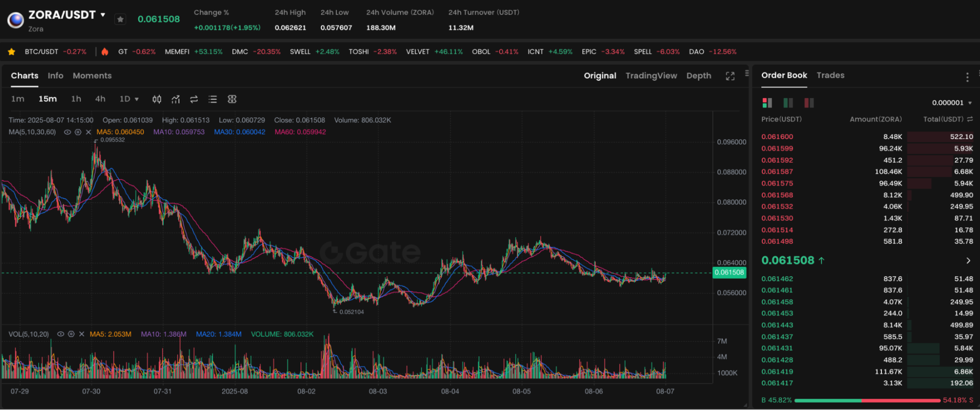Click ask price 0.061600 row
This screenshot has height=410, width=980.
867,137
